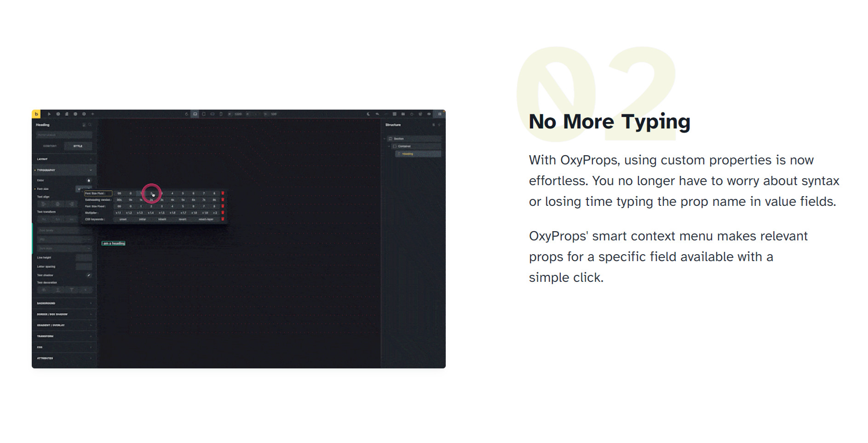Click the red trash icon on the Font Size Fixed row
Image resolution: width=868 pixels, height=443 pixels.
coord(223,206)
